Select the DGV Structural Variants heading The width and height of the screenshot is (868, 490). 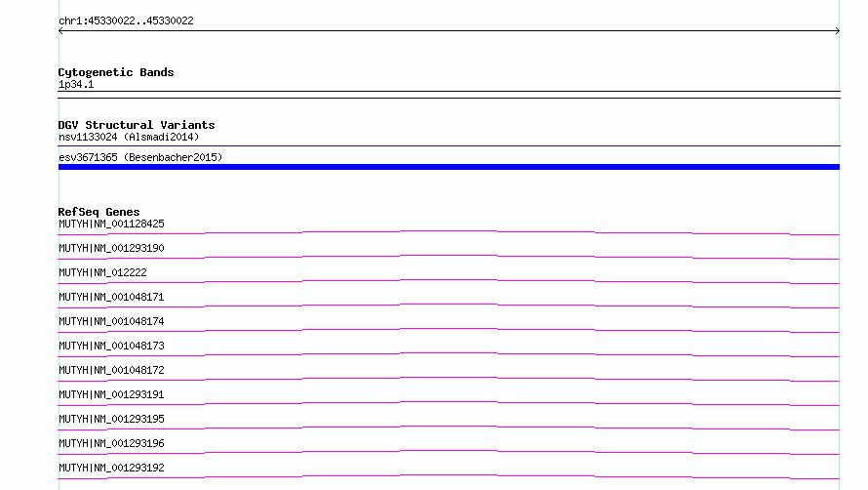click(137, 125)
